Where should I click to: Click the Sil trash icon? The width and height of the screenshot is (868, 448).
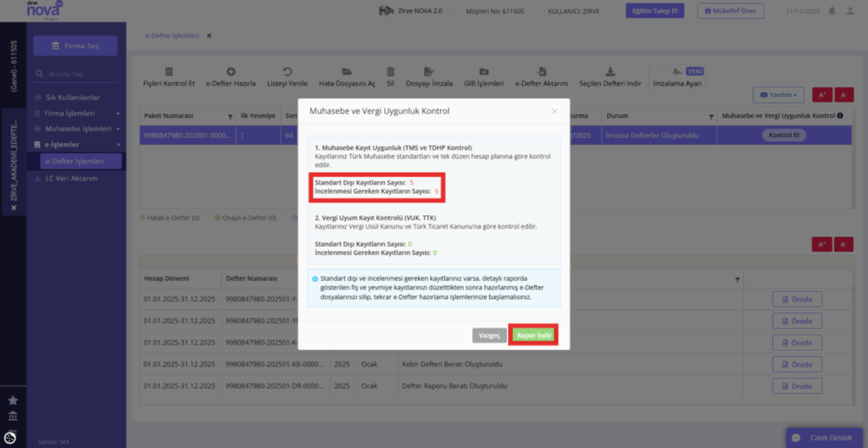tap(390, 72)
